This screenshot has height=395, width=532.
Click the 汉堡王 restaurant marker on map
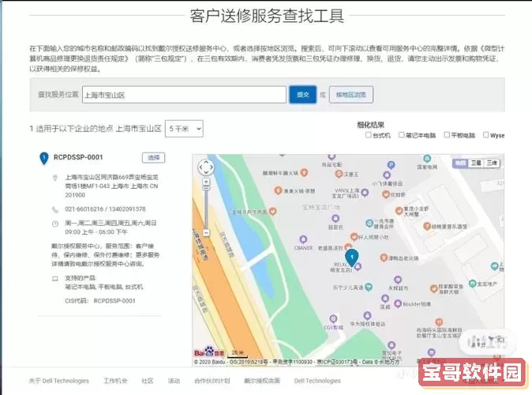click(x=339, y=174)
